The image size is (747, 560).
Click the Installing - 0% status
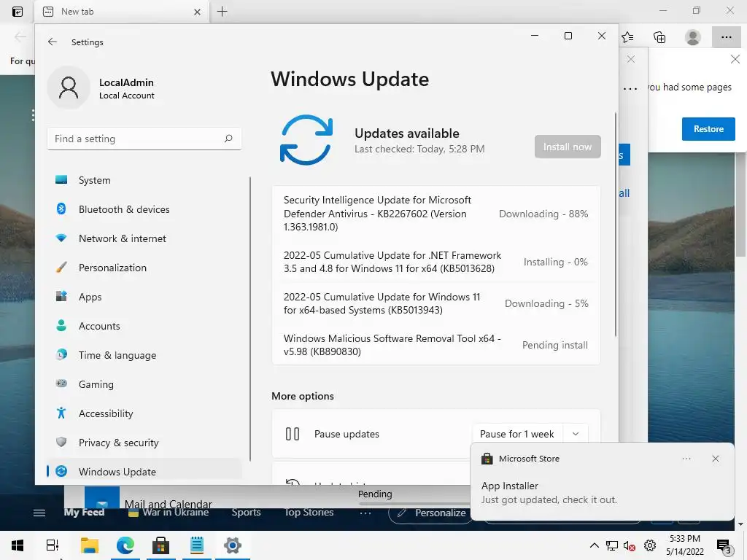point(555,262)
